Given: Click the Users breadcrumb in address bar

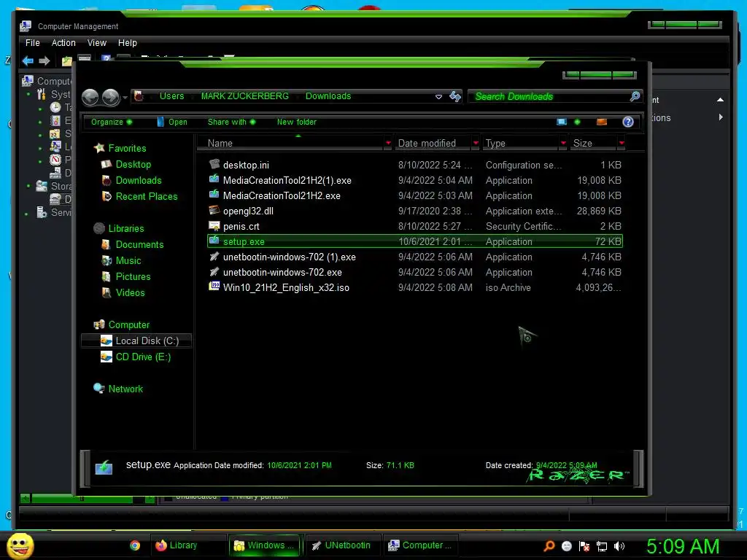Looking at the screenshot, I should pyautogui.click(x=171, y=96).
